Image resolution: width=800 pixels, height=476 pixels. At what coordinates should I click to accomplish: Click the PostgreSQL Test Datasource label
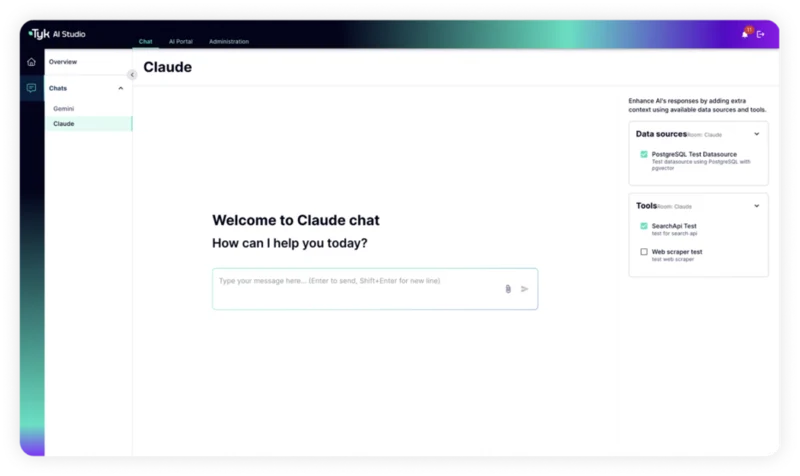pos(694,154)
